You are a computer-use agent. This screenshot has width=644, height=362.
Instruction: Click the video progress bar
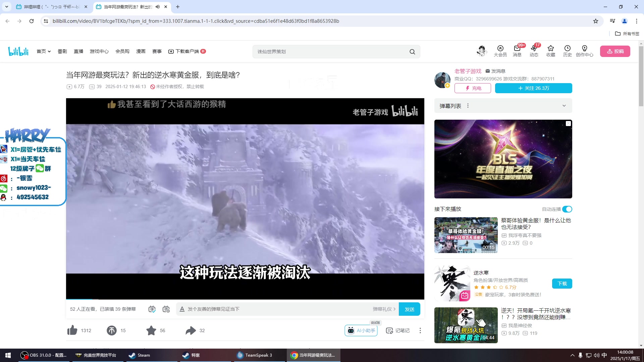coord(245,299)
